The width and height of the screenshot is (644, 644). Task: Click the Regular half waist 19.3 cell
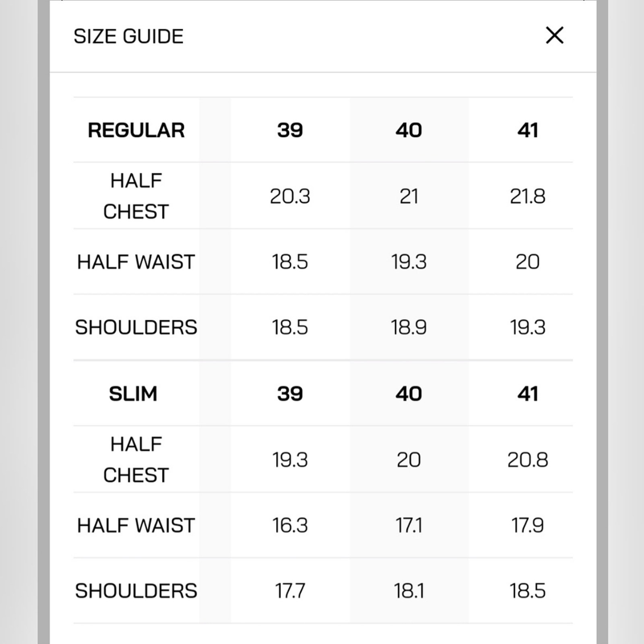coord(409,262)
